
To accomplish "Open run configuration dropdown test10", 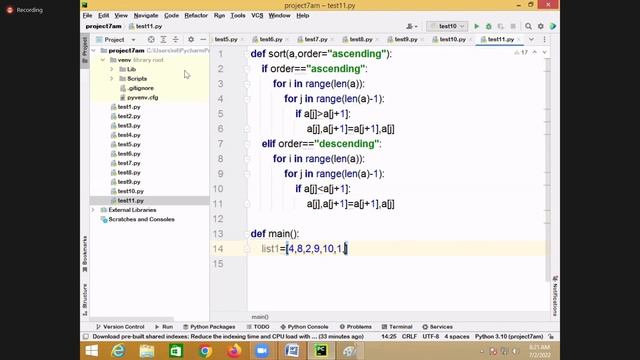I will point(447,26).
